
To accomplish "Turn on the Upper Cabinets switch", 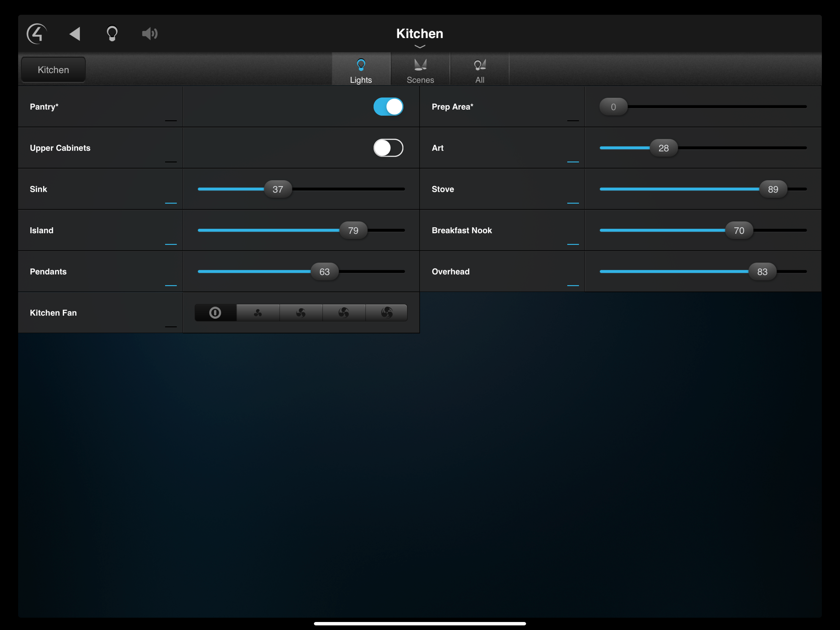I will tap(388, 148).
